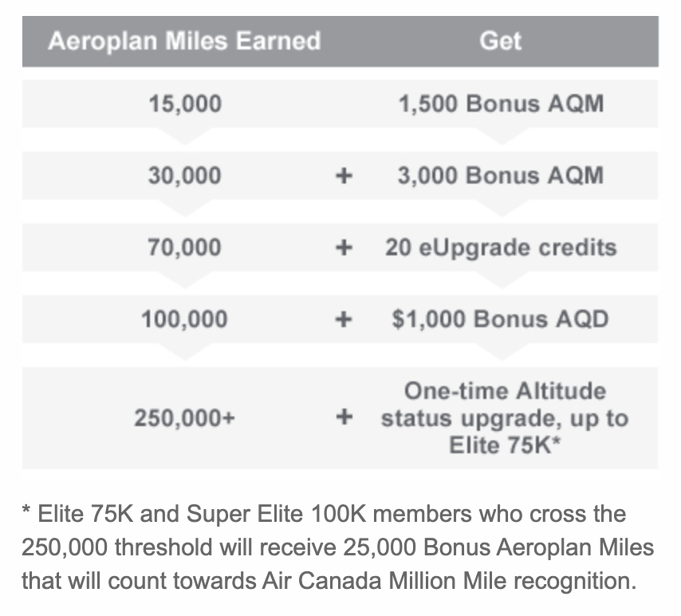Viewport: 681px width, 616px height.
Task: Click the asterisk starting the footnote
Action: (x=26, y=512)
